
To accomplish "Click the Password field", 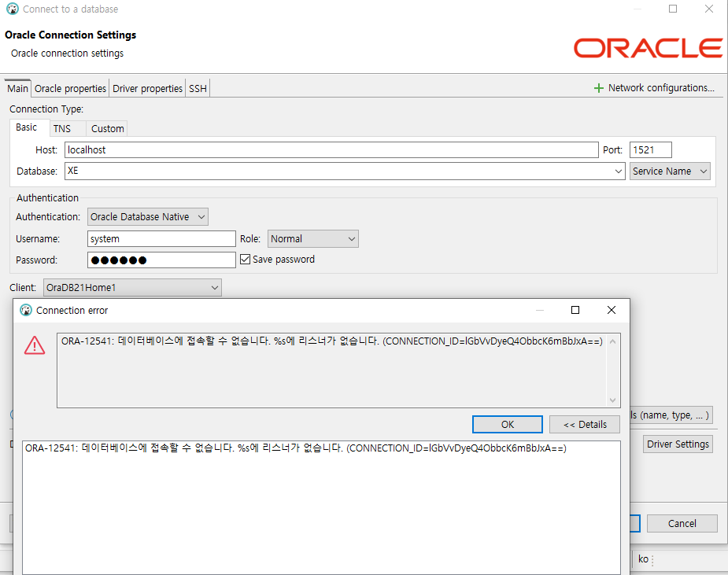I will (161, 260).
